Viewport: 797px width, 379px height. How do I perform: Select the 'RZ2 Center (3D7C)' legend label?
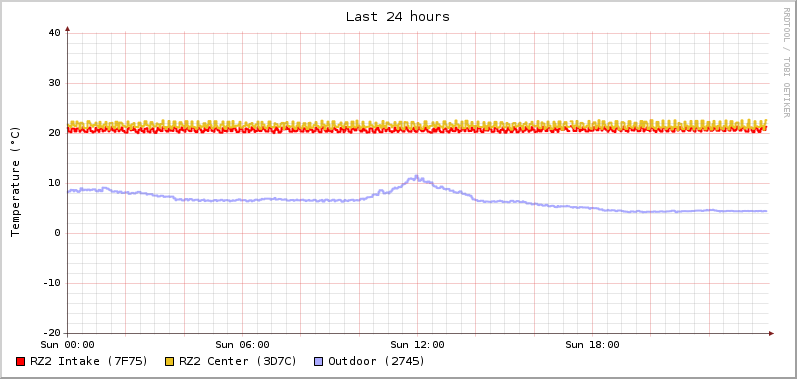click(238, 361)
